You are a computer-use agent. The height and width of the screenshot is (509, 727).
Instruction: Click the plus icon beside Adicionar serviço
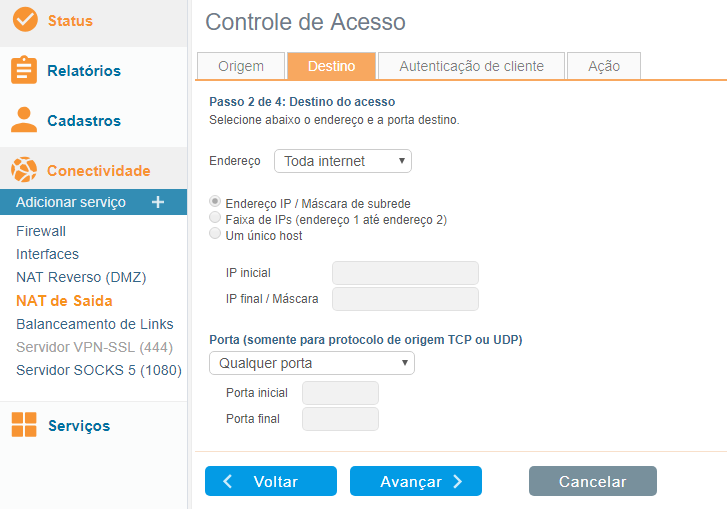point(158,202)
